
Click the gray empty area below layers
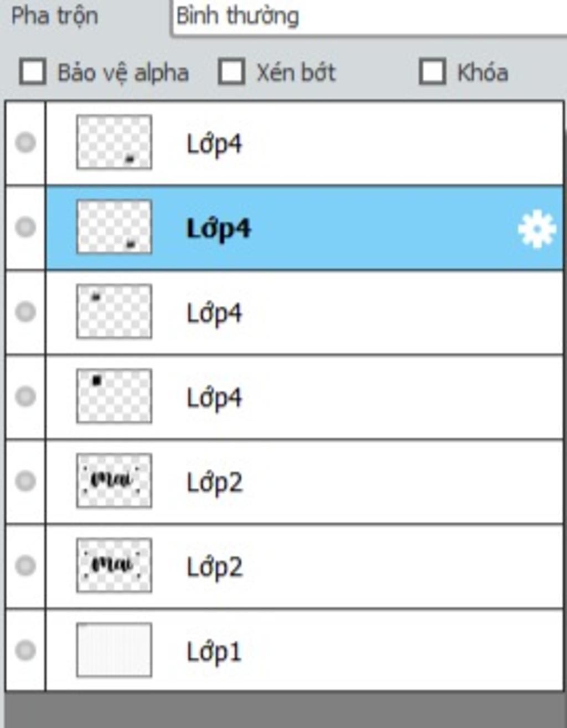(x=283, y=710)
